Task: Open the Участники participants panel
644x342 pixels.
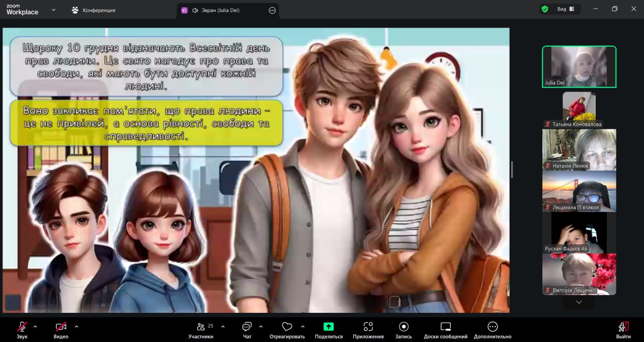Action: (201, 327)
